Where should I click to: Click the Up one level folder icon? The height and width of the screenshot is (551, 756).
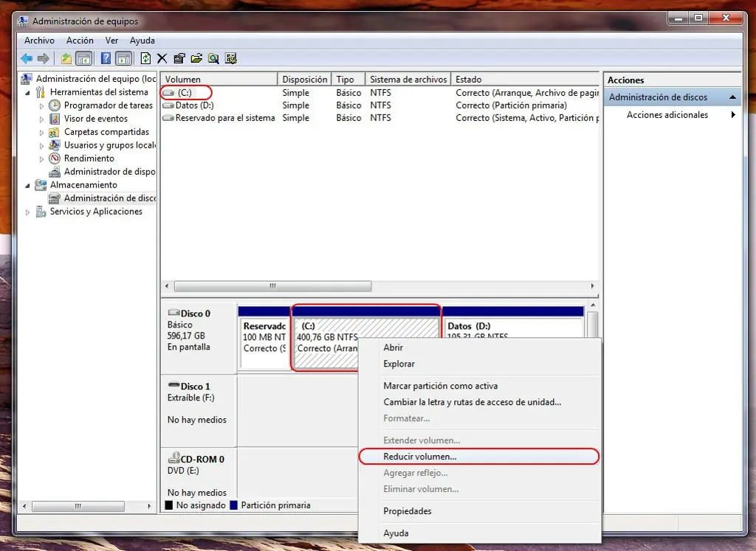tap(66, 59)
